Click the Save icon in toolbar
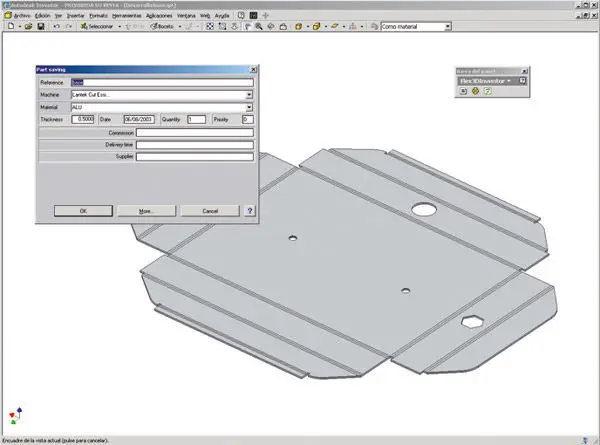 [x=40, y=26]
